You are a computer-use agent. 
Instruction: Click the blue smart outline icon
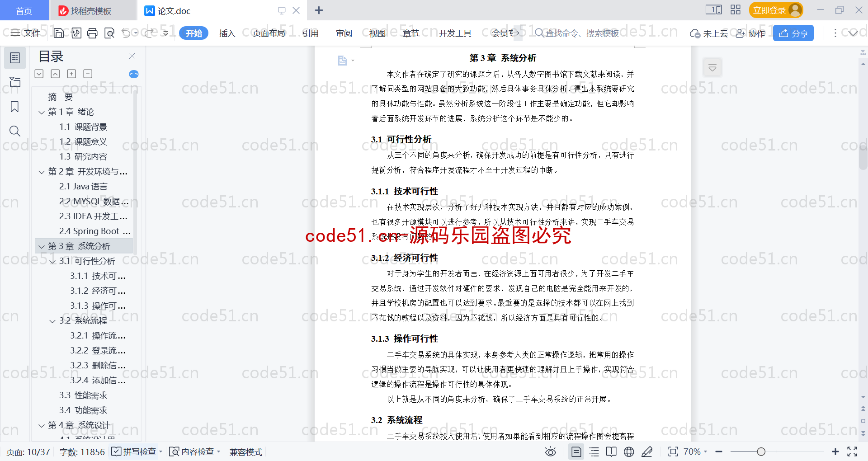pos(134,74)
